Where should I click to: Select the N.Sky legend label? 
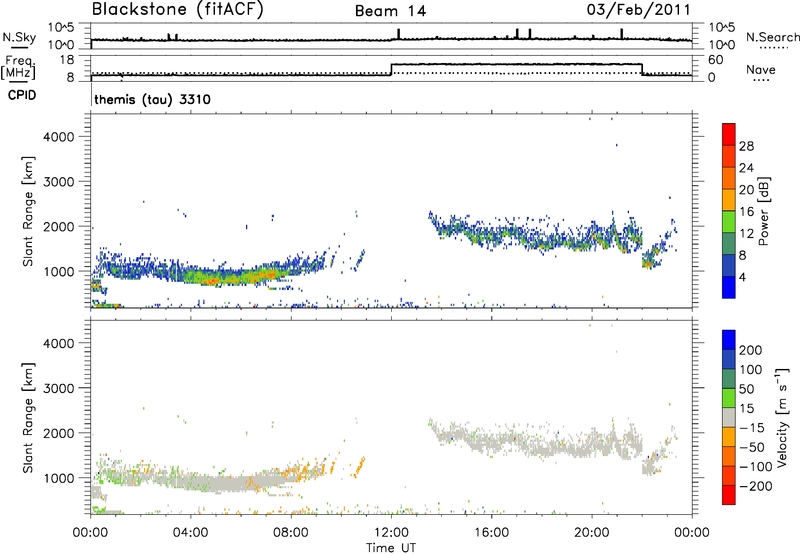[x=19, y=37]
